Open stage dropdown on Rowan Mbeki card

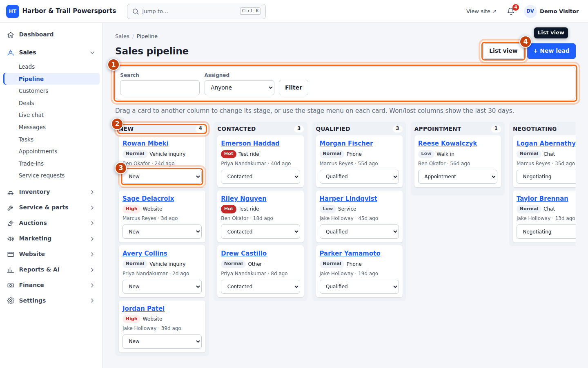click(162, 177)
